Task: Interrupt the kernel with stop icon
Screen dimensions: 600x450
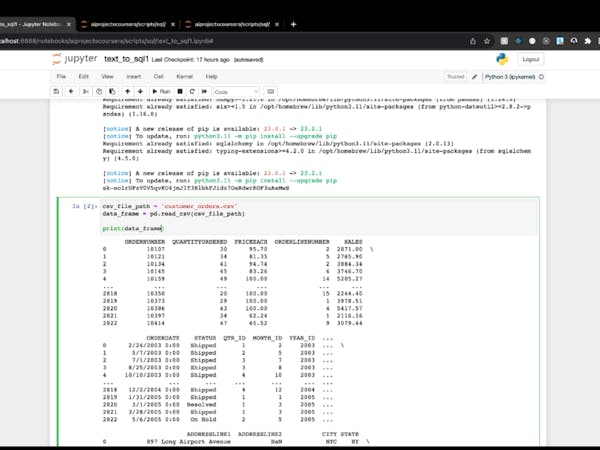Action: [x=180, y=91]
